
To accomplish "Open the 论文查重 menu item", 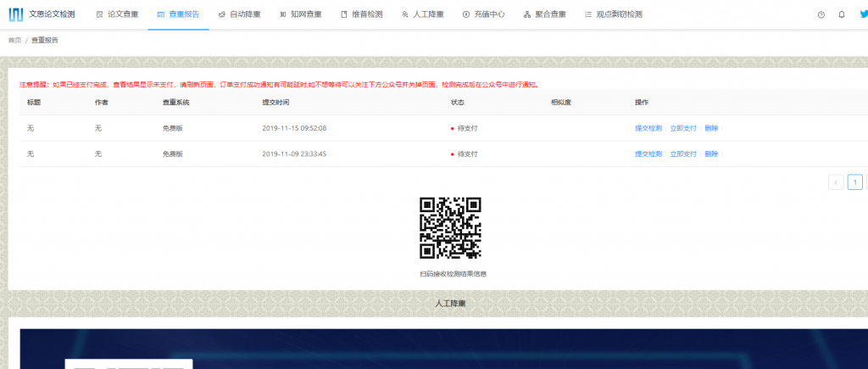I will coord(117,14).
